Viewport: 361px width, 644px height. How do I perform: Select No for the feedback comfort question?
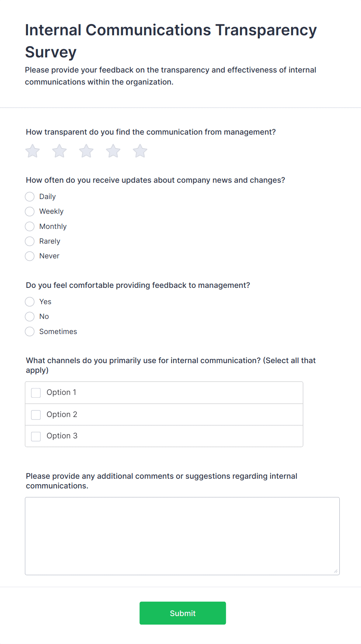click(30, 317)
